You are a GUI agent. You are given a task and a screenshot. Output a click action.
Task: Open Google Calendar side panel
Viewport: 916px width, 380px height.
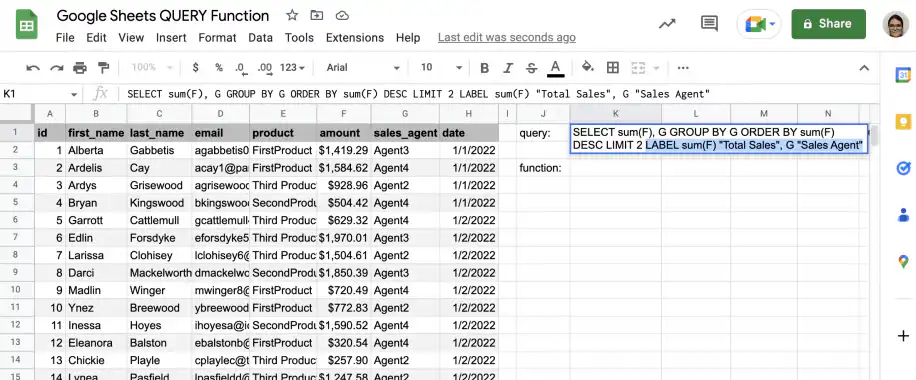[x=903, y=75]
